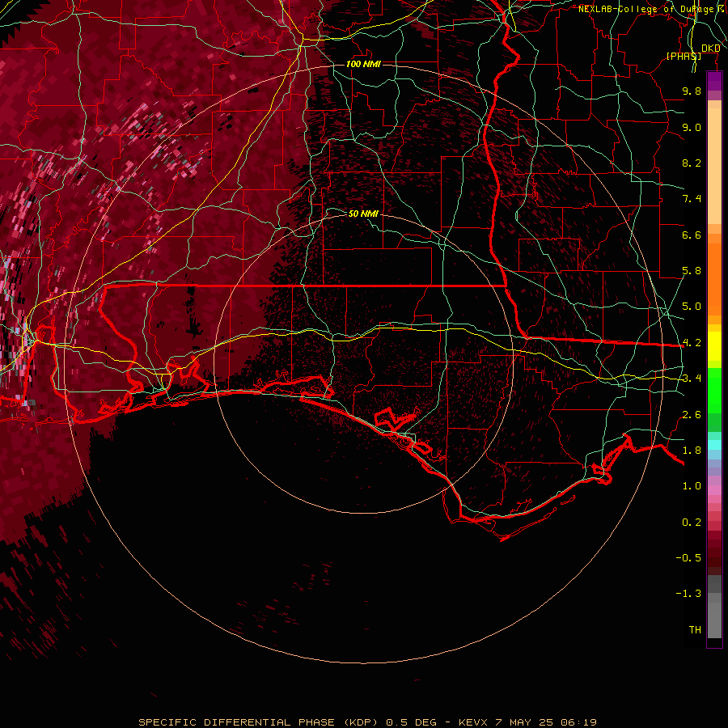Click the 9.0 scale value
The image size is (728, 728).
[692, 127]
